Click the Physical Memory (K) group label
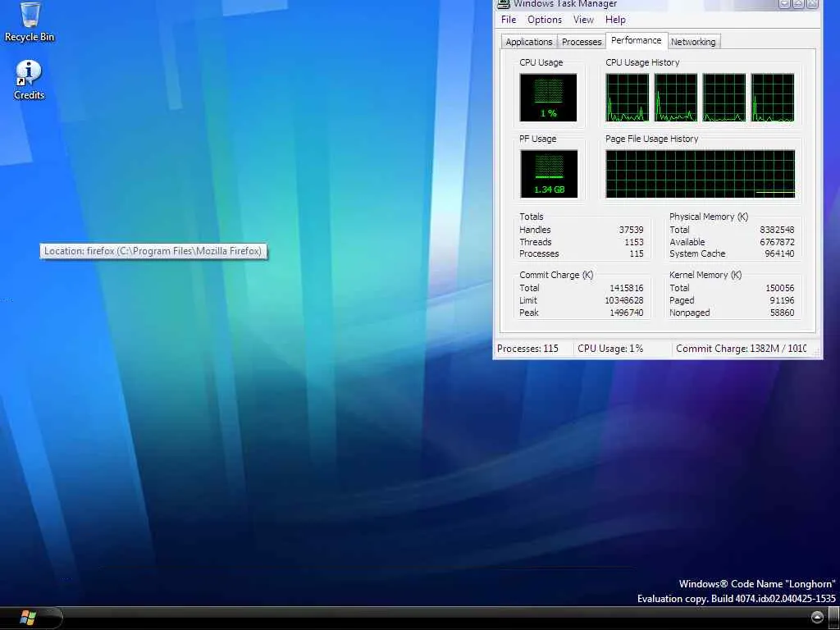840x630 pixels. coord(708,217)
